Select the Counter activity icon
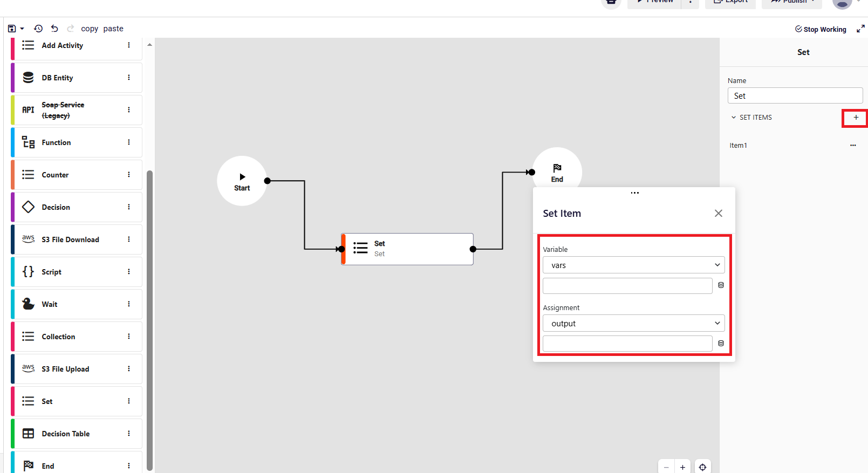 pos(28,175)
